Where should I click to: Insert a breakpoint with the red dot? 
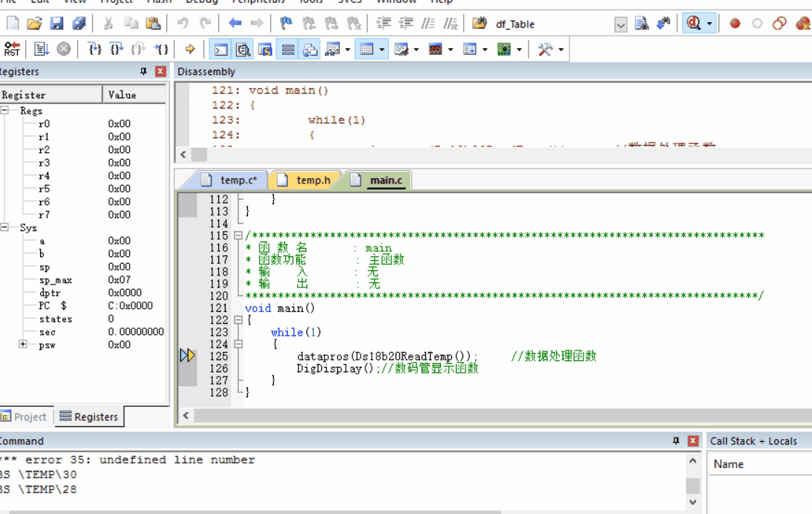(735, 23)
